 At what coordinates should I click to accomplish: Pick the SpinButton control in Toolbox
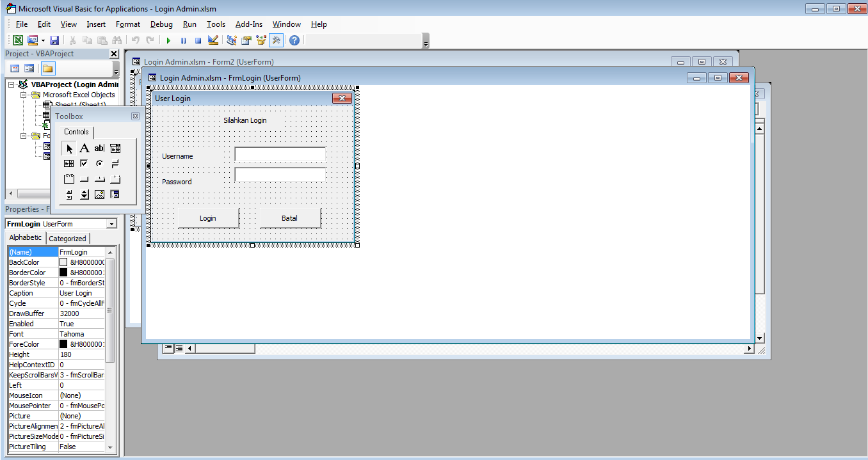[84, 194]
